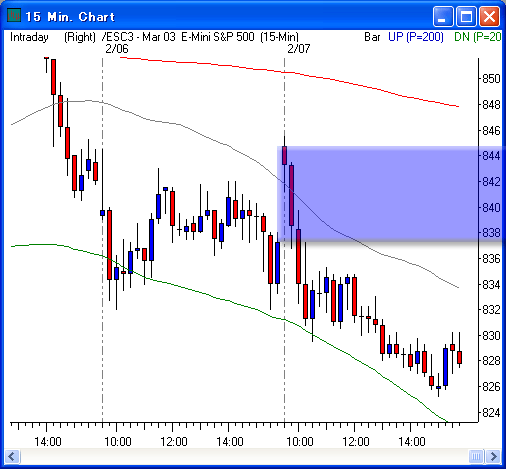Image resolution: width=506 pixels, height=469 pixels.
Task: Click the '15 Min. Chart' title text
Action: coord(70,17)
